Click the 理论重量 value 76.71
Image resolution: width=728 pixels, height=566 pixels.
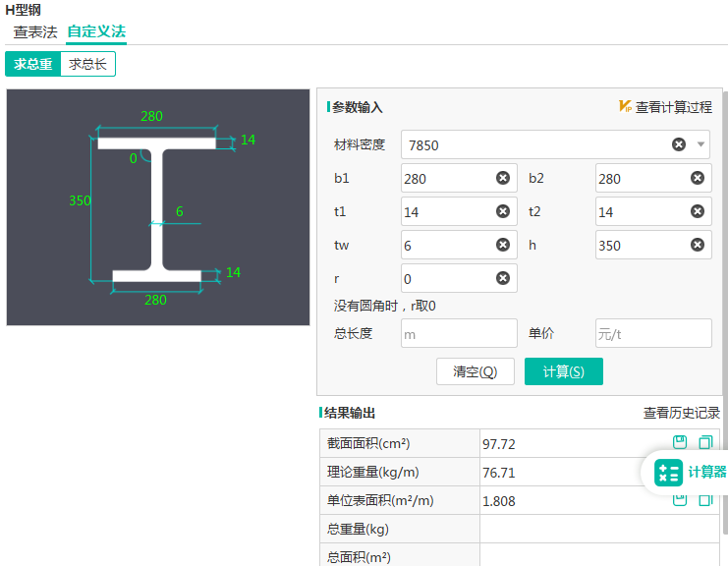click(x=499, y=473)
